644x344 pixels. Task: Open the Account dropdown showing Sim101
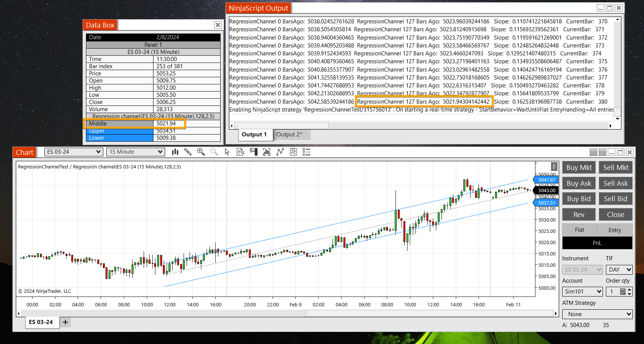(583, 292)
